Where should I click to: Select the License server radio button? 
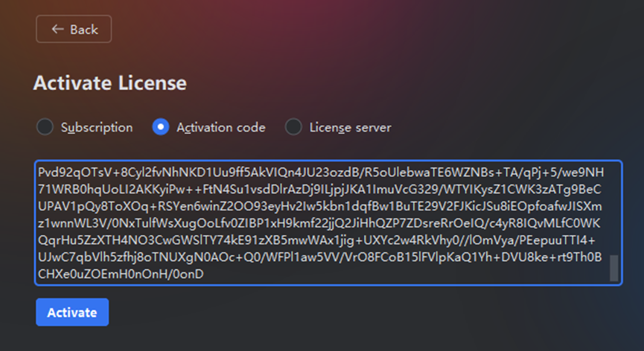[293, 126]
